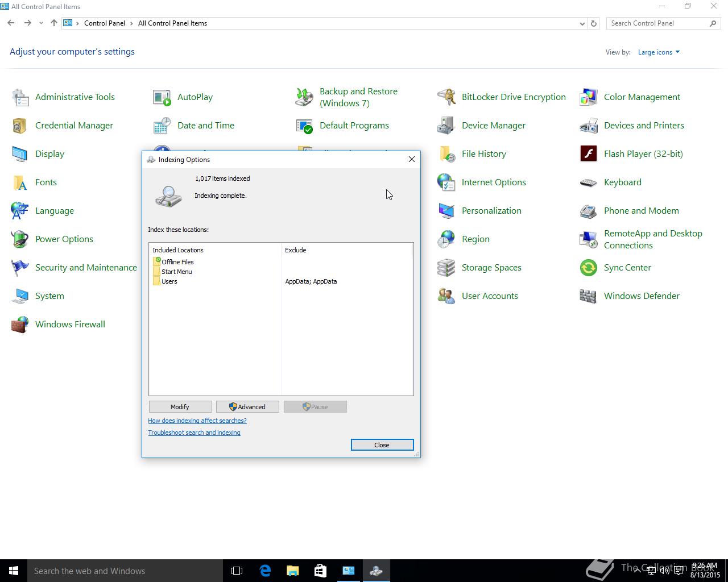Open Default Programs icon
Image resolution: width=728 pixels, height=582 pixels.
(x=304, y=126)
